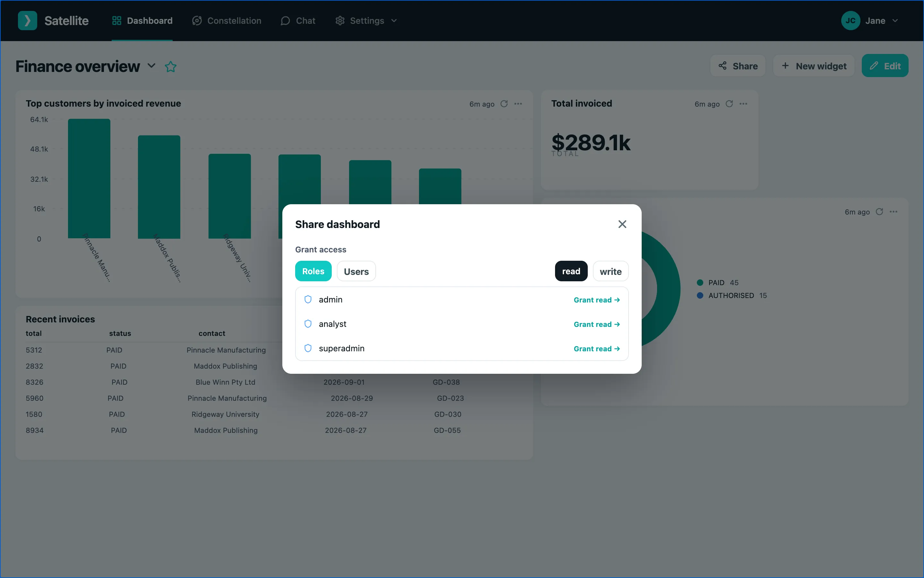Click Ridgeway University contact cell
The image size is (924, 578).
(225, 414)
